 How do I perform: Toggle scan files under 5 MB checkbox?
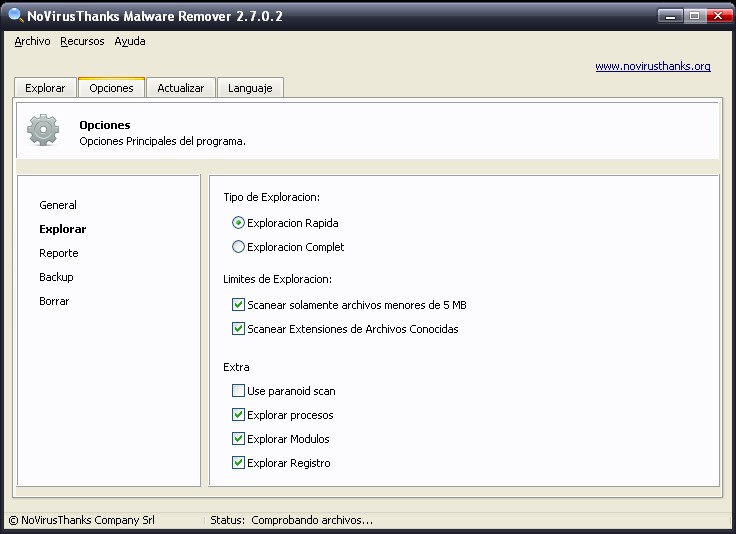(x=238, y=305)
